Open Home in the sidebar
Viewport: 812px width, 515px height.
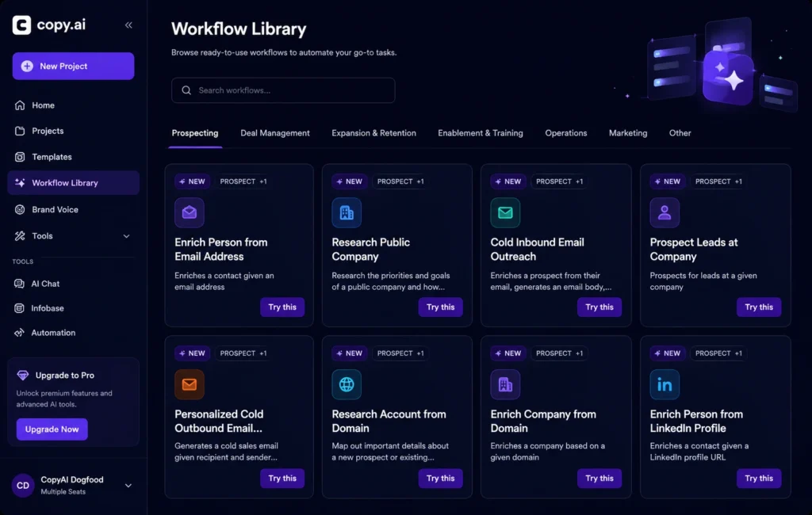tap(74, 105)
